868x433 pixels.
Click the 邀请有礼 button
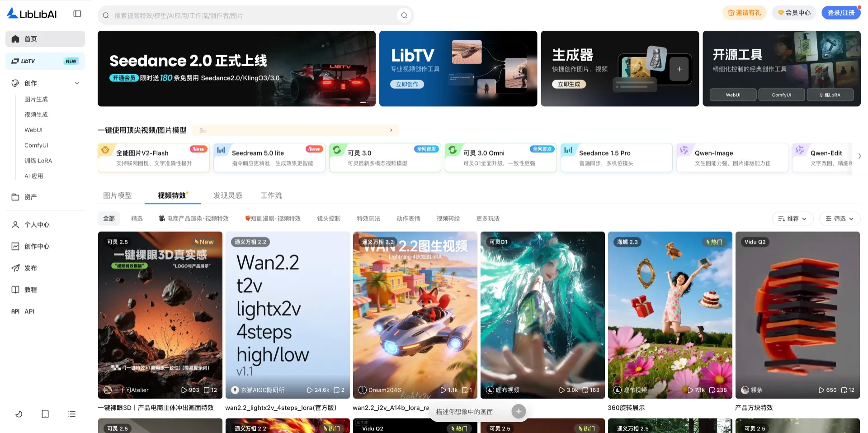pos(745,13)
